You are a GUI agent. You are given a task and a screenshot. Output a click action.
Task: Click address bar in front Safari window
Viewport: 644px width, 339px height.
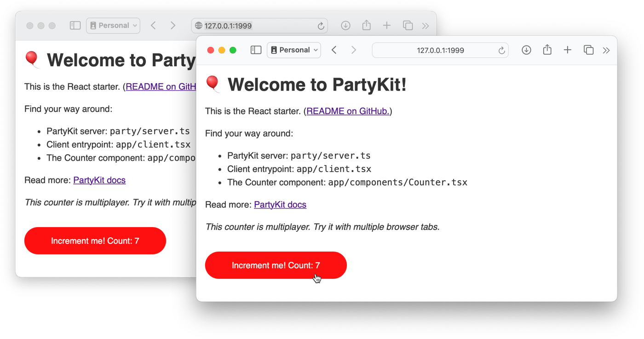[x=440, y=50]
